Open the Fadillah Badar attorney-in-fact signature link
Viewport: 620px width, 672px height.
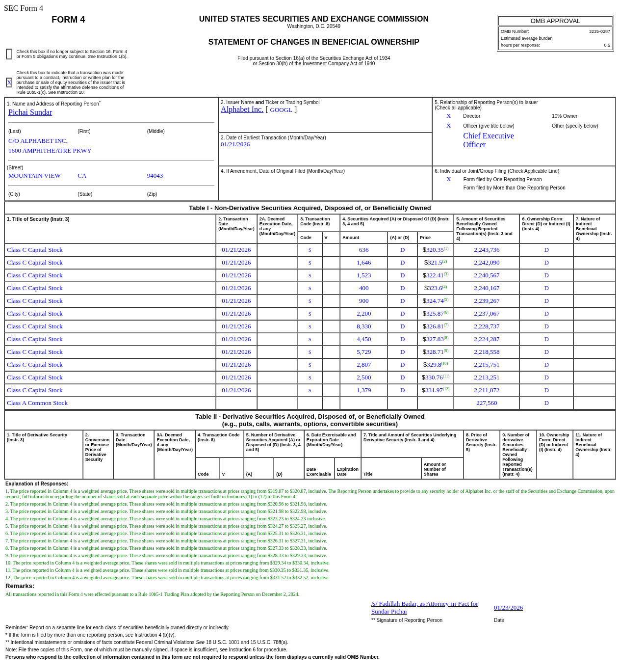click(425, 608)
